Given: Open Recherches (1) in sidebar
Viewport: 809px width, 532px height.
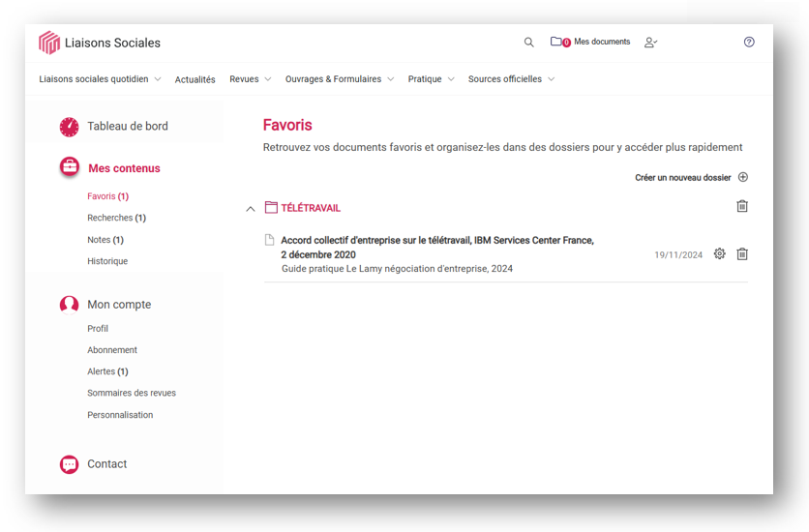Looking at the screenshot, I should point(116,218).
